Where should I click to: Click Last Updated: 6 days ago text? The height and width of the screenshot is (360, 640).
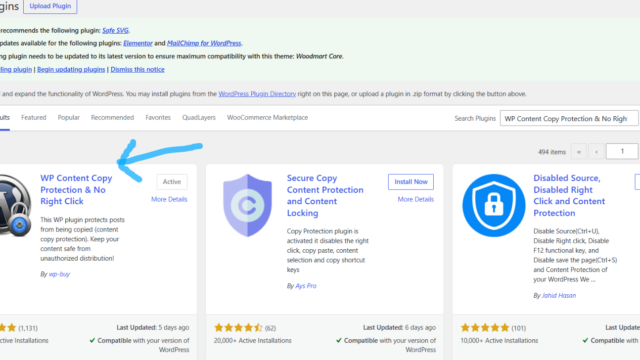pyautogui.click(x=399, y=327)
